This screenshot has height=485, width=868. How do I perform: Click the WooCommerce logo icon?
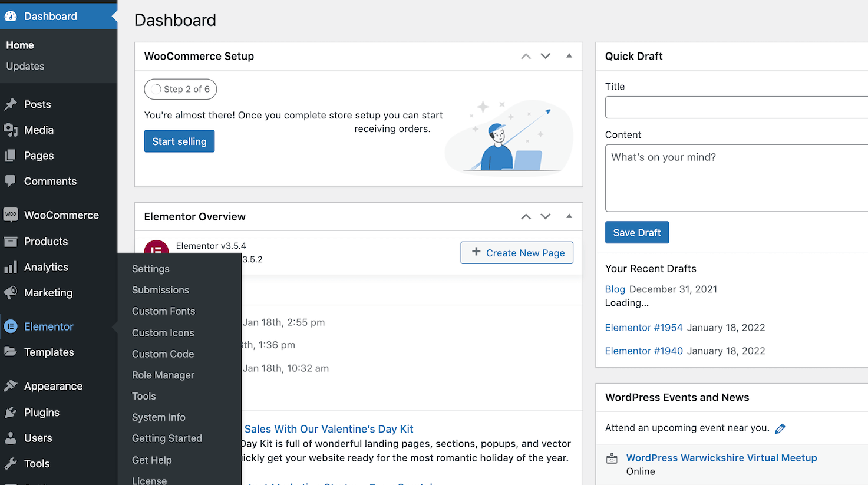(11, 215)
